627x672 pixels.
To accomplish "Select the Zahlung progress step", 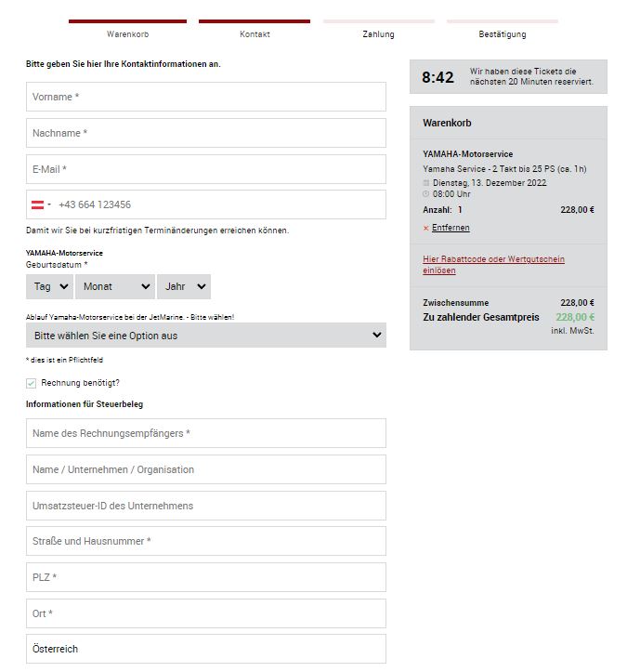I will tap(378, 34).
